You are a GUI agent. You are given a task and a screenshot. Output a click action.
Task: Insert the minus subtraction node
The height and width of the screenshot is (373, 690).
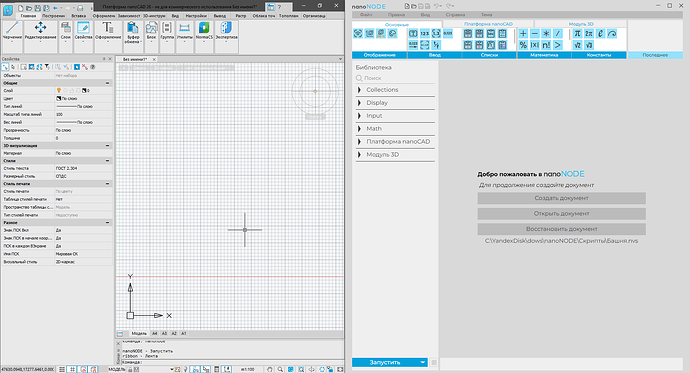[x=535, y=33]
